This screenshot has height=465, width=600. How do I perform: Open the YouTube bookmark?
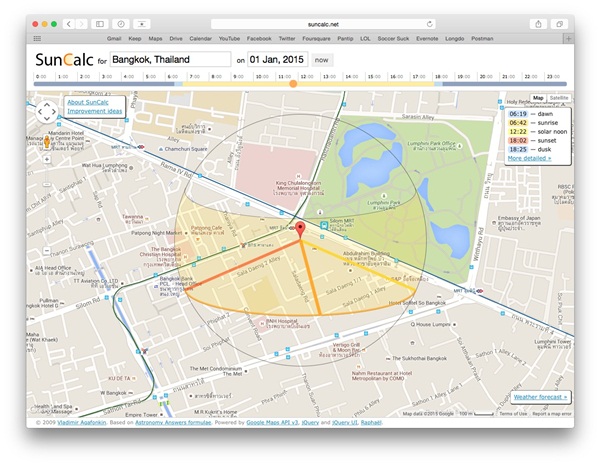[229, 39]
